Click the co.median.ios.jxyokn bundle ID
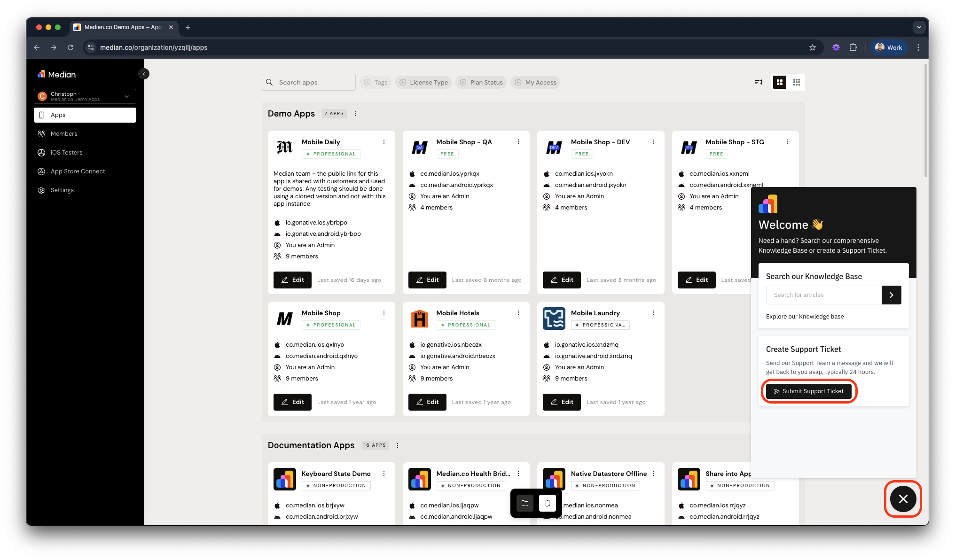 point(584,174)
